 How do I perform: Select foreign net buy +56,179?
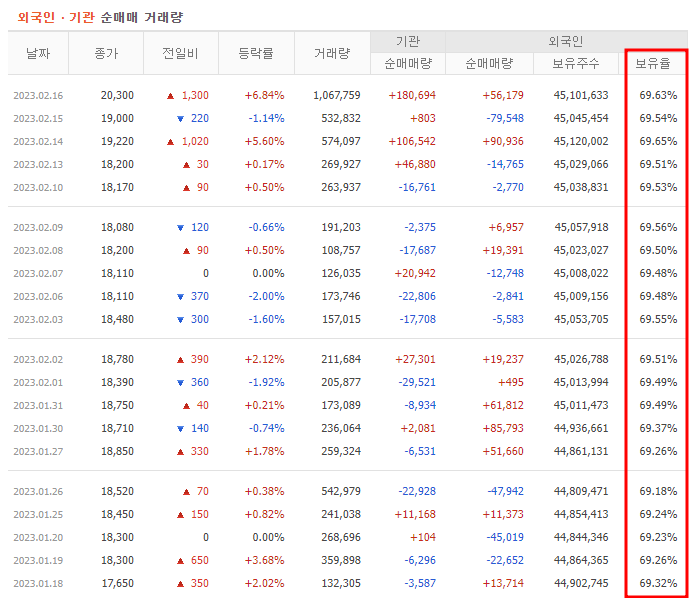[x=503, y=95]
